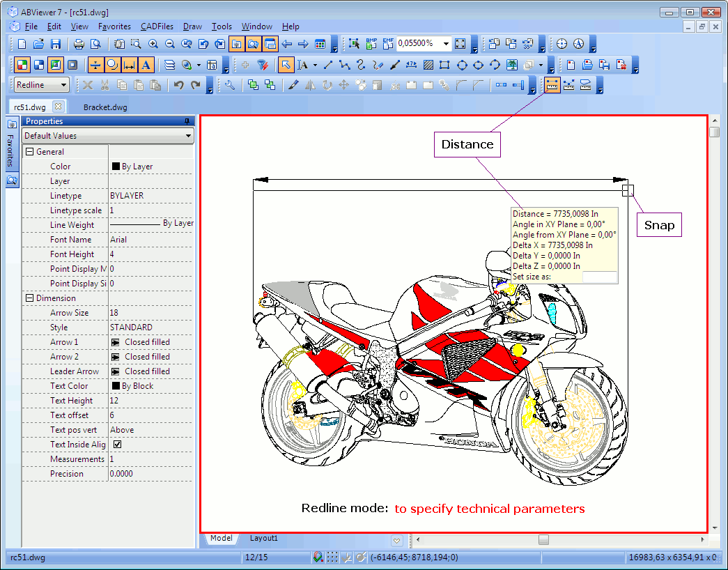
Task: Click the Copy as EMF icon
Action: coord(388,44)
